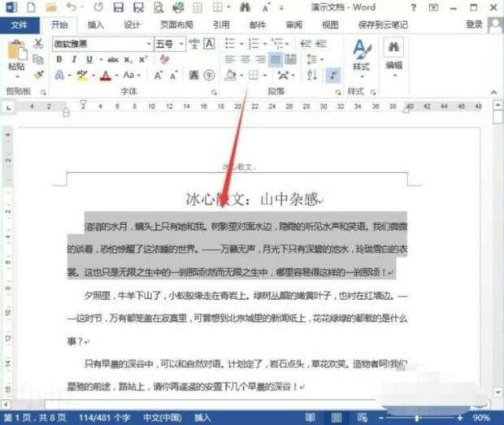Click the multilevel list icon

pyautogui.click(x=276, y=43)
